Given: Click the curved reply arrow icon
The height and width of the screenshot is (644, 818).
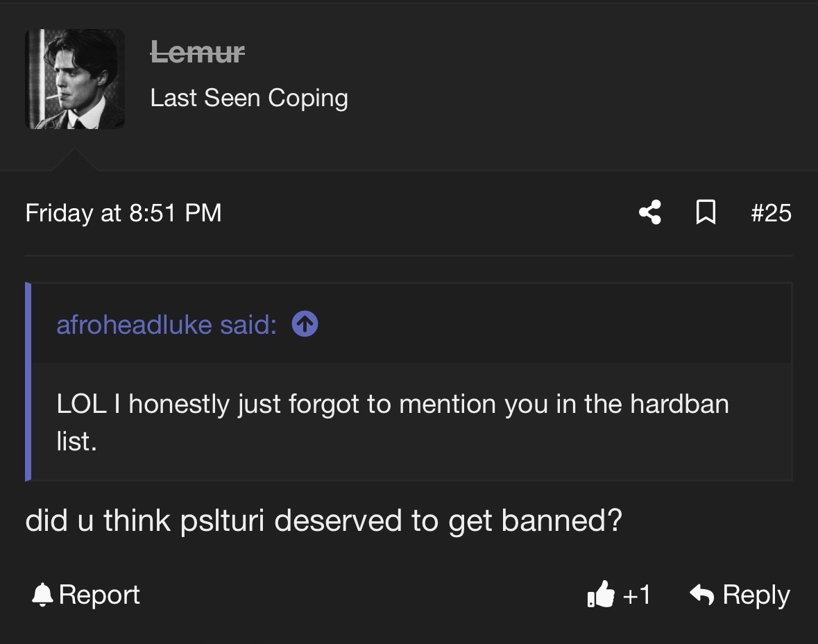Looking at the screenshot, I should click(x=701, y=595).
